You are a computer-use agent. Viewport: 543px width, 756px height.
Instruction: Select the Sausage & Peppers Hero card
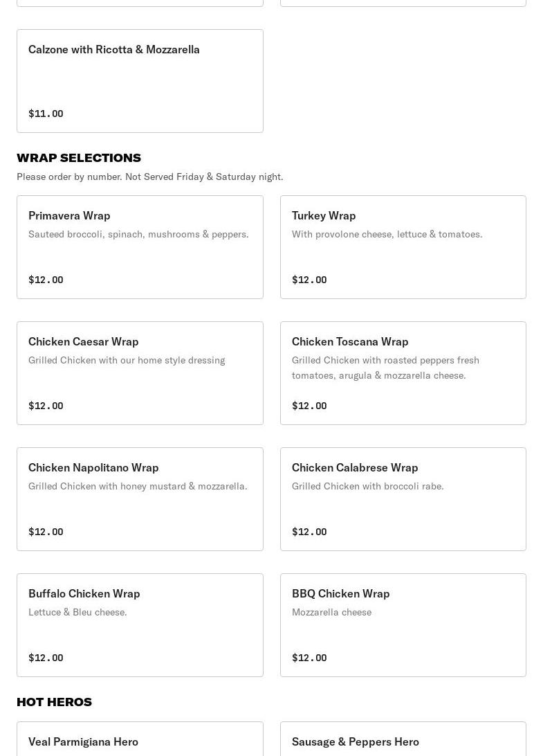(x=403, y=741)
